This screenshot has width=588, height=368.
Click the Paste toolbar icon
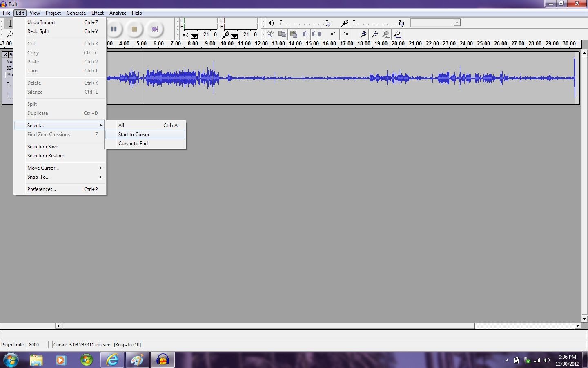pos(294,34)
